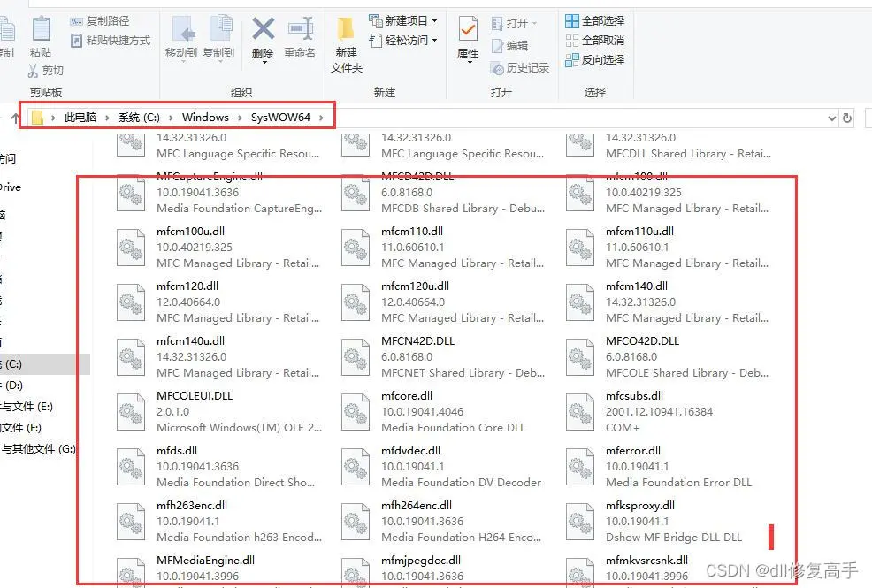Click the Properties (属性) checkmark icon
This screenshot has width=872, height=588.
[468, 30]
